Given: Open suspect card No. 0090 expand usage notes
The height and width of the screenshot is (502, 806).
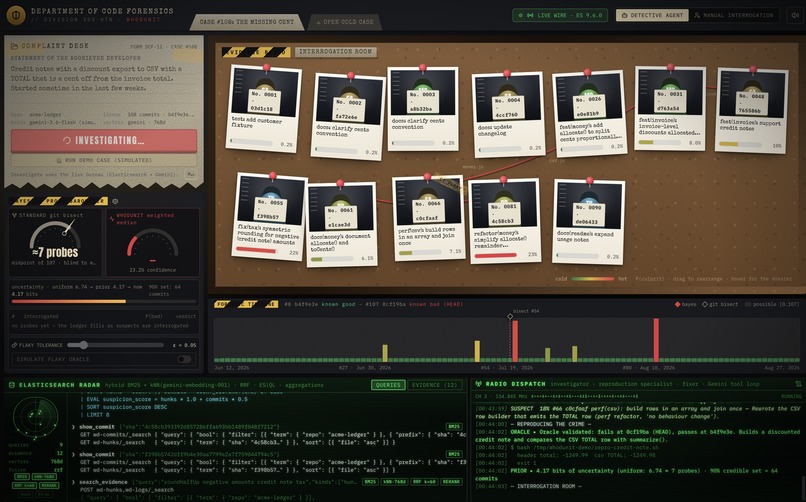Looking at the screenshot, I should 589,221.
